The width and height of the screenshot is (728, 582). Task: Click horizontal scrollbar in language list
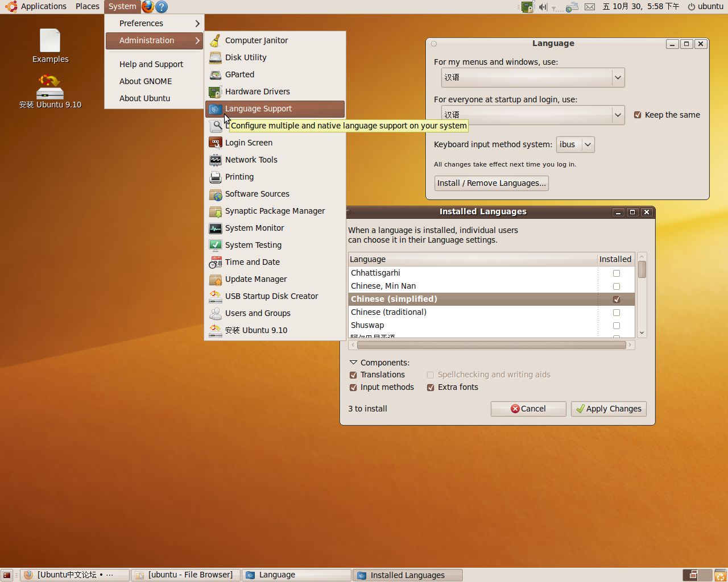click(x=491, y=345)
